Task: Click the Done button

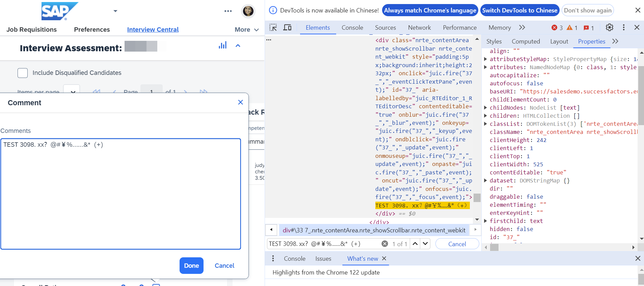Action: [191, 266]
